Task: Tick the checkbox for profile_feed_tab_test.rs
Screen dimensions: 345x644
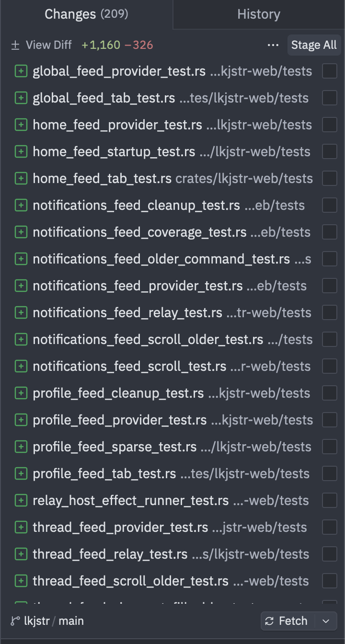Action: [330, 474]
